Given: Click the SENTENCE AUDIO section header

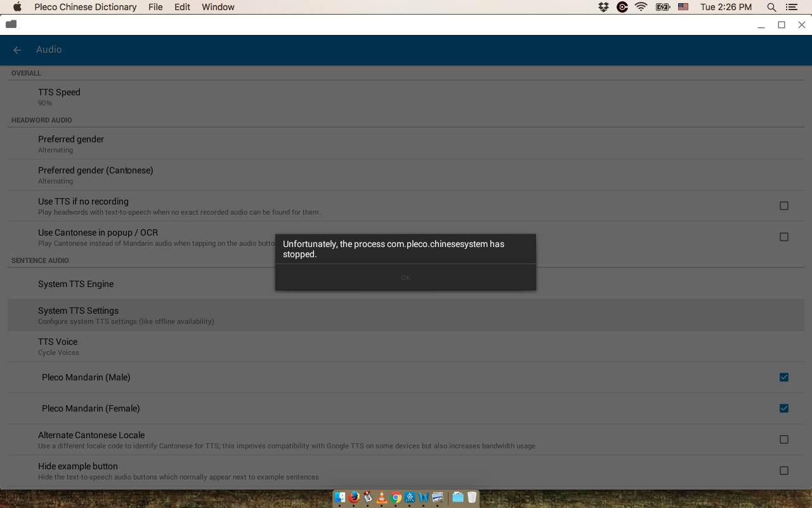Looking at the screenshot, I should click(40, 260).
